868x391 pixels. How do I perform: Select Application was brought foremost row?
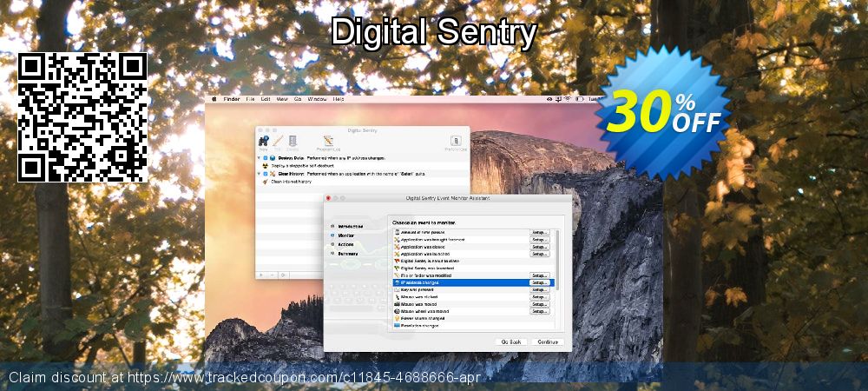click(x=473, y=240)
